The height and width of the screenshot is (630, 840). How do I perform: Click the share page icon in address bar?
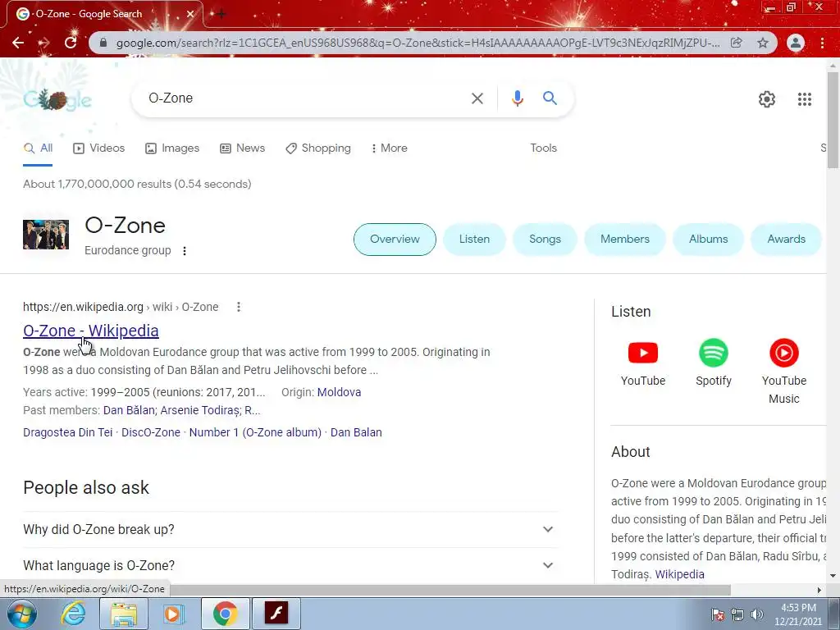pyautogui.click(x=737, y=43)
